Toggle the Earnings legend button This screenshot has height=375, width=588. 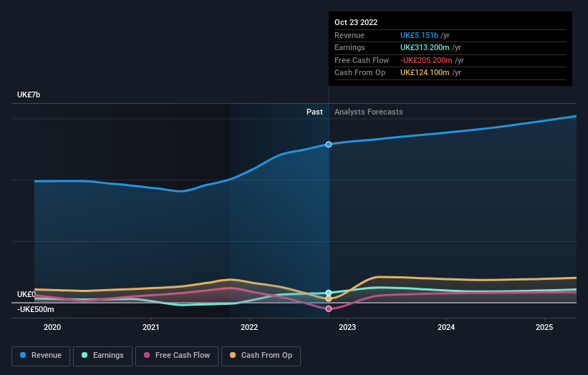click(x=102, y=356)
